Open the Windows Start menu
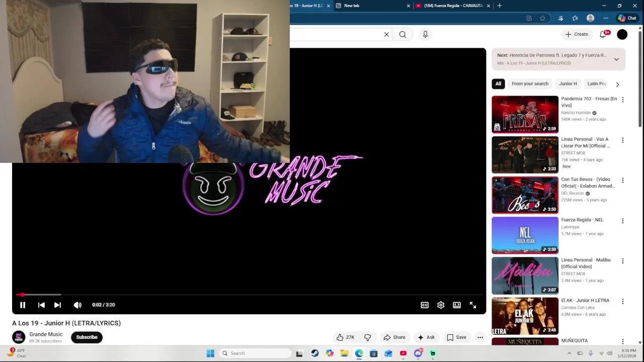This screenshot has height=362, width=644. (x=210, y=353)
